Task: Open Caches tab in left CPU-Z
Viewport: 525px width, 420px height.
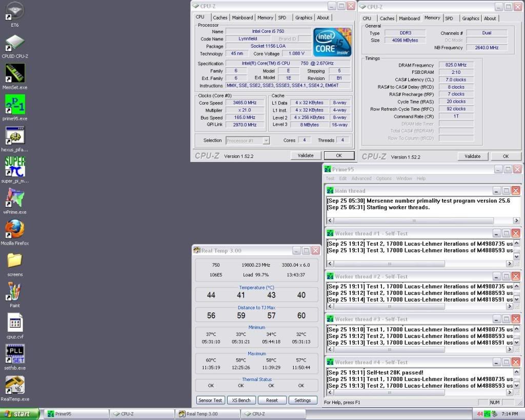Action: pyautogui.click(x=220, y=18)
